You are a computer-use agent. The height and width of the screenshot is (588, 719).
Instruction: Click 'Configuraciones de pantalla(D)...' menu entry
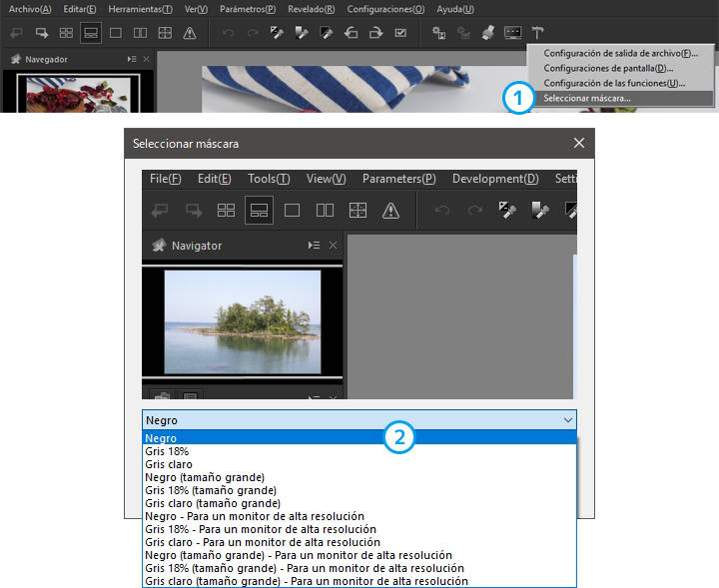click(x=608, y=68)
